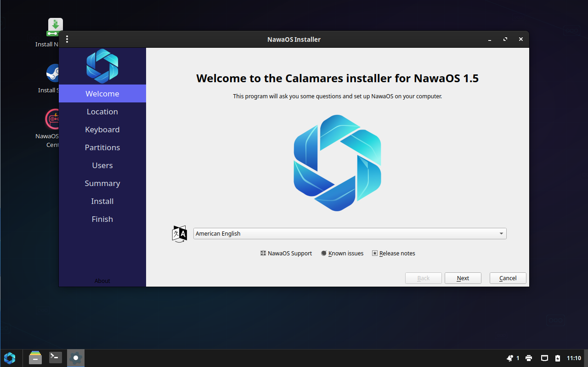Open the NawaOS Support link
The image size is (588, 367).
point(286,253)
